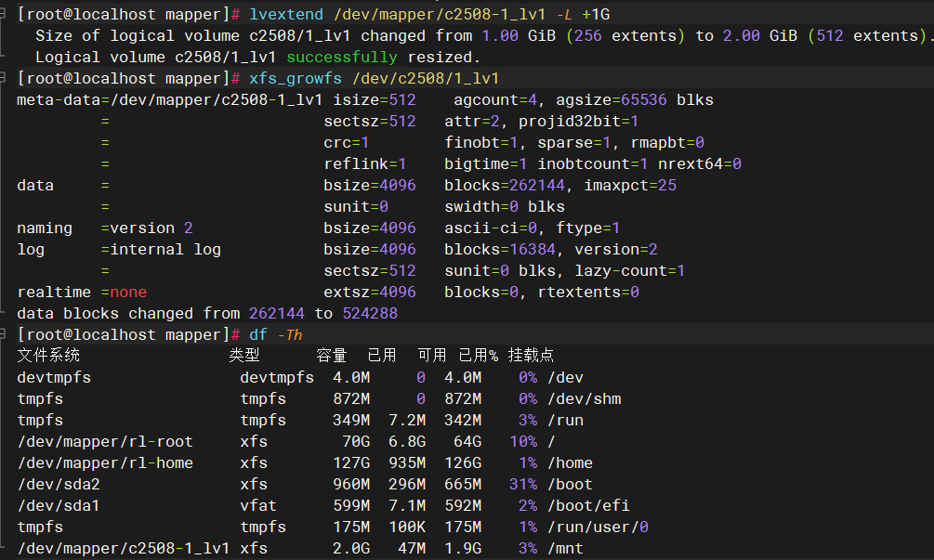This screenshot has height=560, width=934.
Task: Click the "isize=512" value
Action: [375, 100]
